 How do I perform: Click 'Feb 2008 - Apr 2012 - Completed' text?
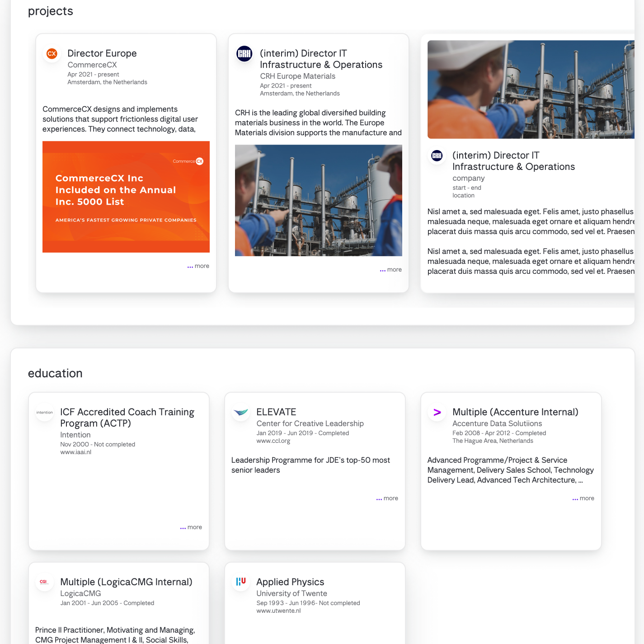coord(499,433)
